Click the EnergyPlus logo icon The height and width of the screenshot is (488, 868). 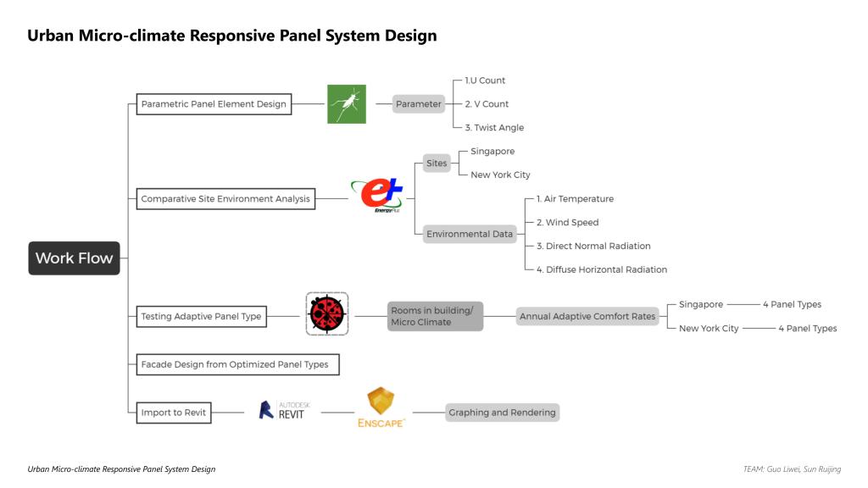coord(378,197)
